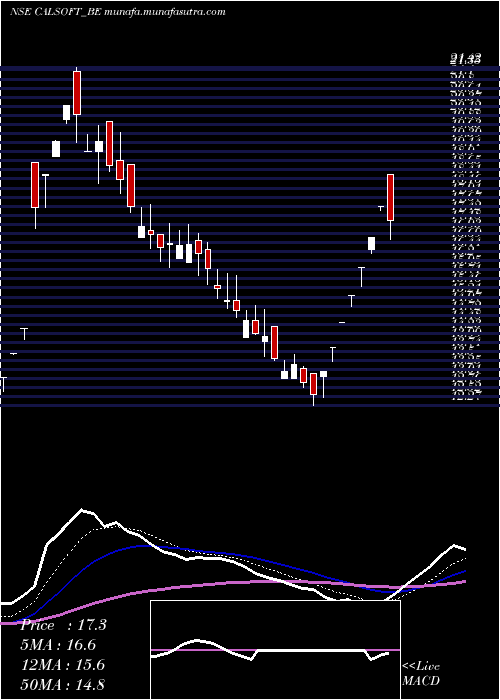Click the top price label 21.33 on axis

point(466,58)
